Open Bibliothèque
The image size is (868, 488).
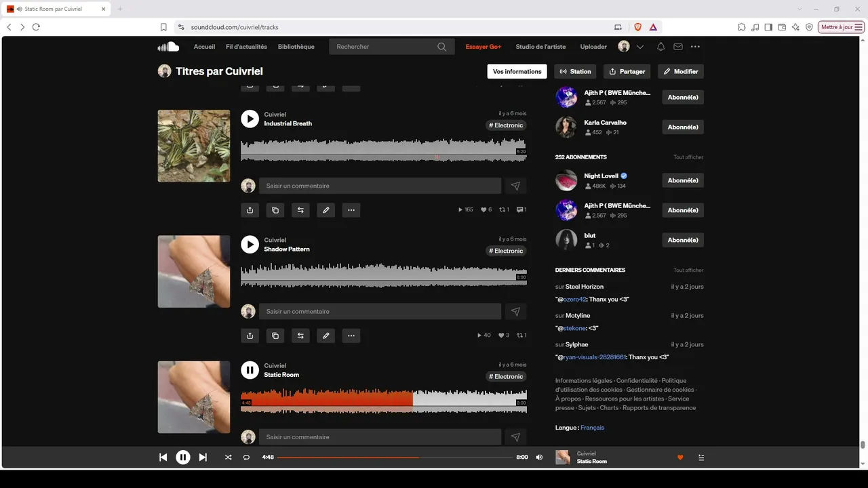point(296,47)
